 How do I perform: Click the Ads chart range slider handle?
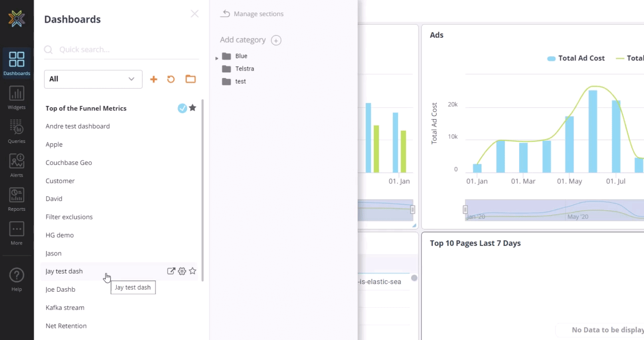click(465, 210)
